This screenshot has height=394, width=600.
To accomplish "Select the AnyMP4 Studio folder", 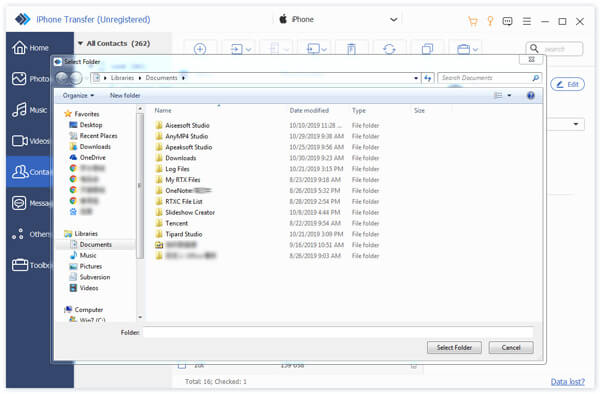I will 186,136.
